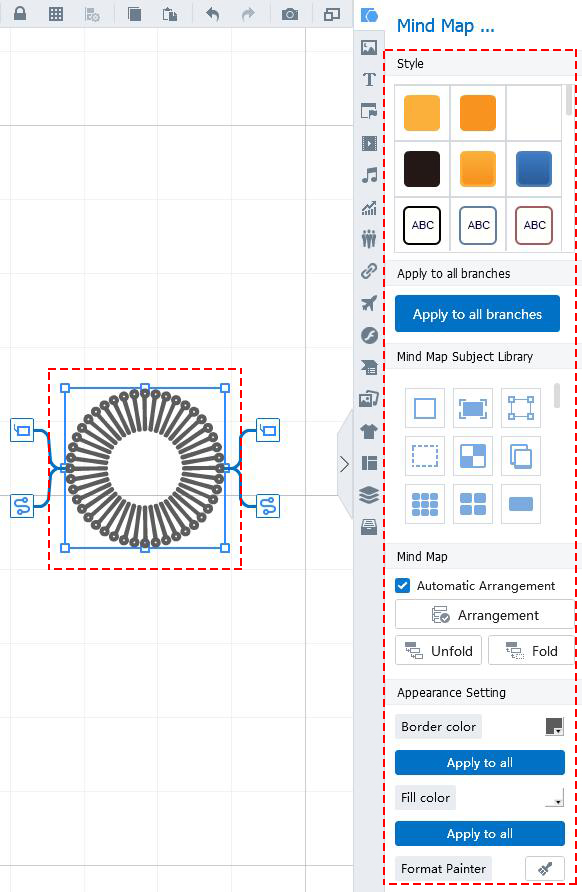
Task: Choose the dashed rectangle subject shape
Action: (x=424, y=456)
